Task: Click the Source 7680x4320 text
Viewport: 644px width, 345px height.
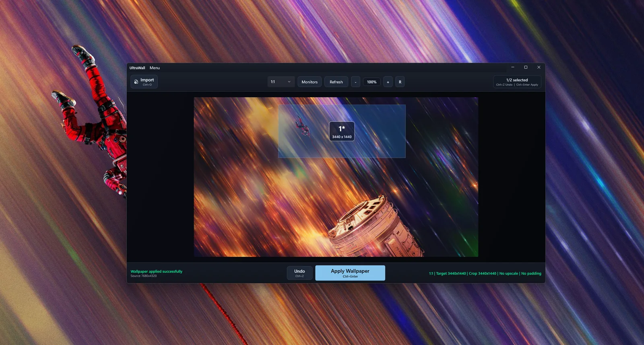Action: [x=144, y=276]
